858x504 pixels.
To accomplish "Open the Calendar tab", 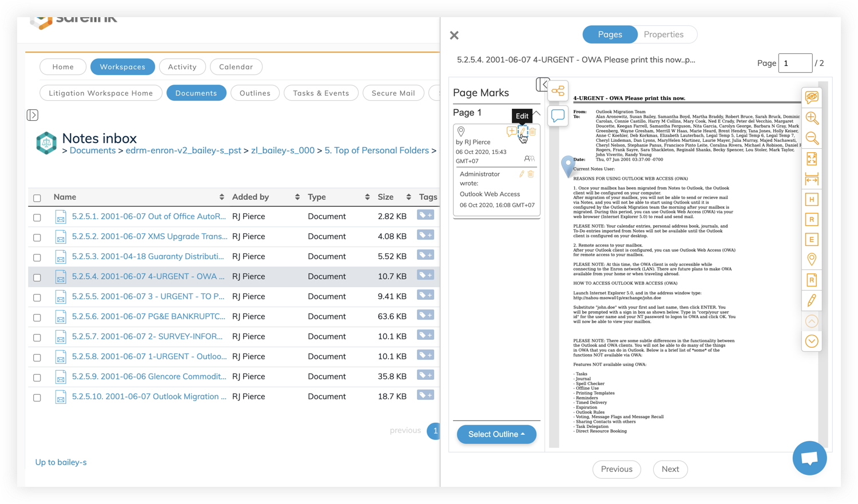I will 236,67.
